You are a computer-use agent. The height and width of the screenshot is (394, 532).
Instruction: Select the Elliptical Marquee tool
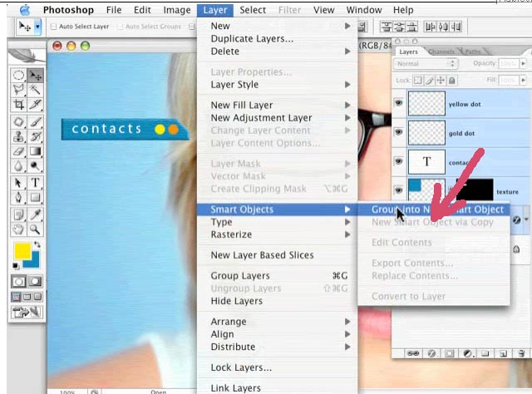tap(18, 75)
